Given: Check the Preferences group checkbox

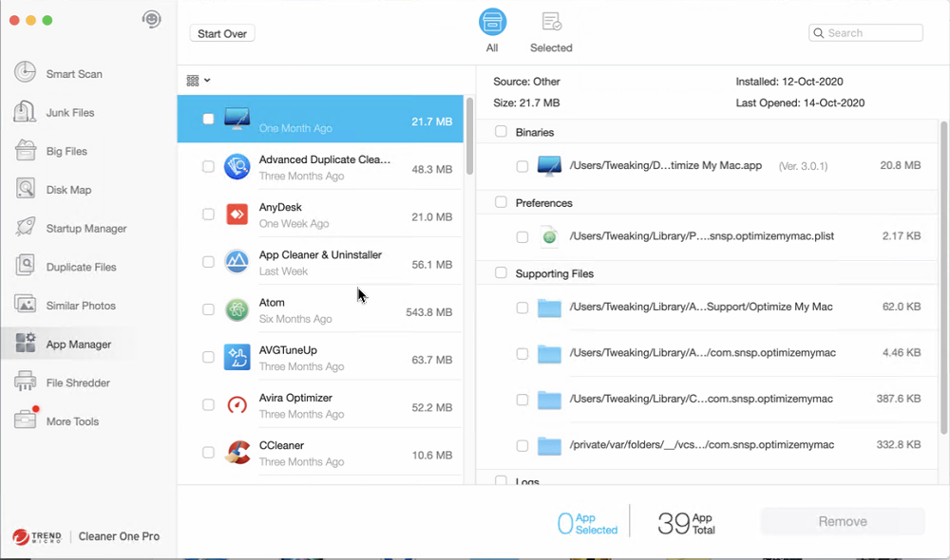Looking at the screenshot, I should coord(501,202).
